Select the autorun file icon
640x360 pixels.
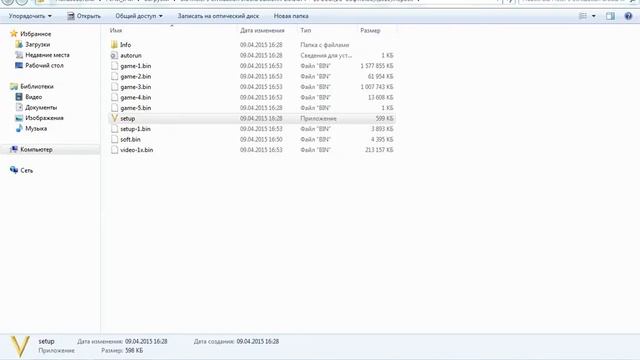click(x=114, y=55)
